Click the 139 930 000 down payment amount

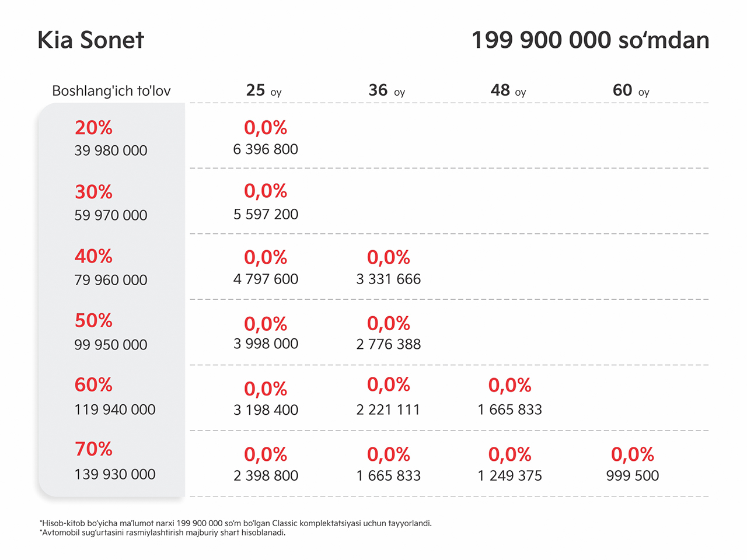115,474
